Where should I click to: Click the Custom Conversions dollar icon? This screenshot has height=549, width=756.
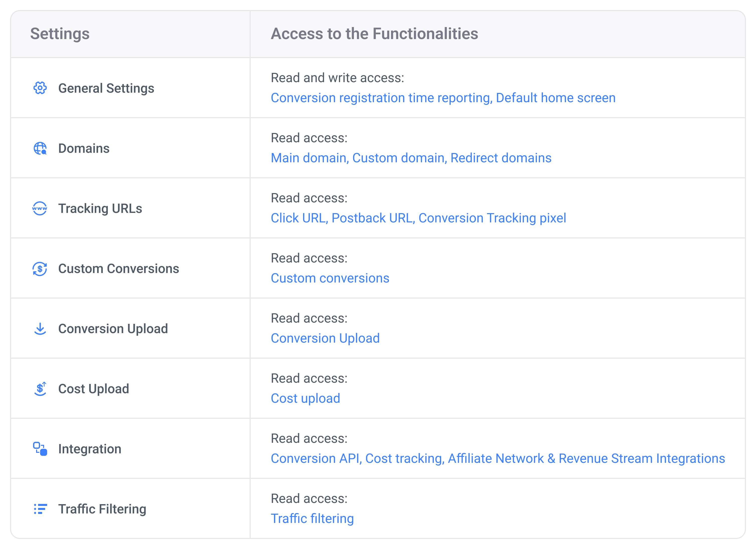pos(40,268)
